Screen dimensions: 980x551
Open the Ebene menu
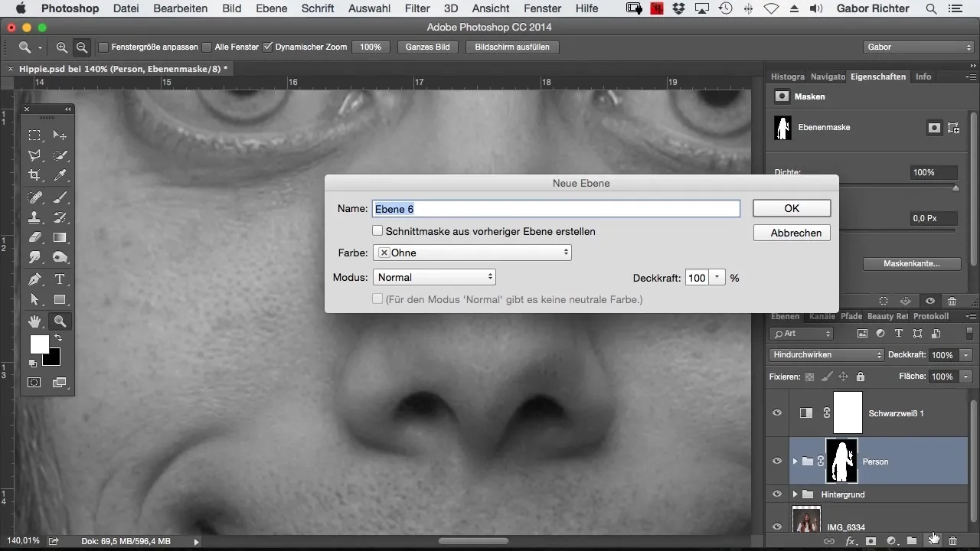[x=271, y=8]
